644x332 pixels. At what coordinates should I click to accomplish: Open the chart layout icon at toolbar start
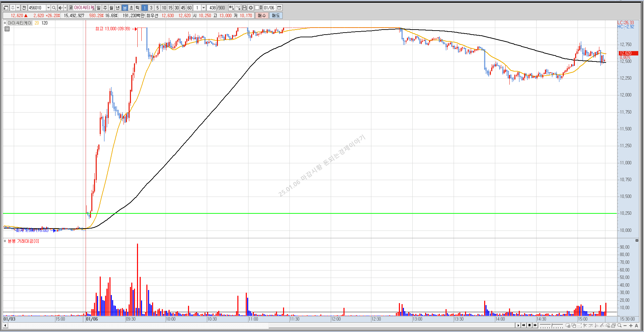pyautogui.click(x=6, y=8)
